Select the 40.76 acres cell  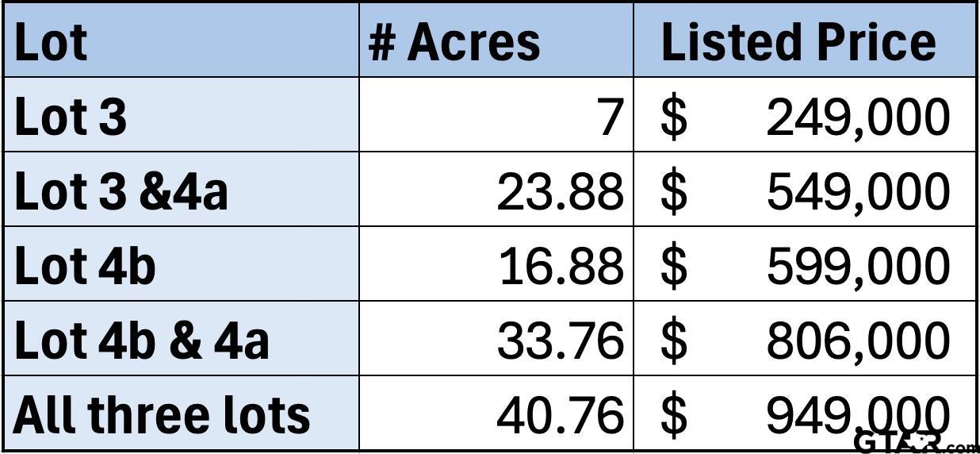click(496, 414)
